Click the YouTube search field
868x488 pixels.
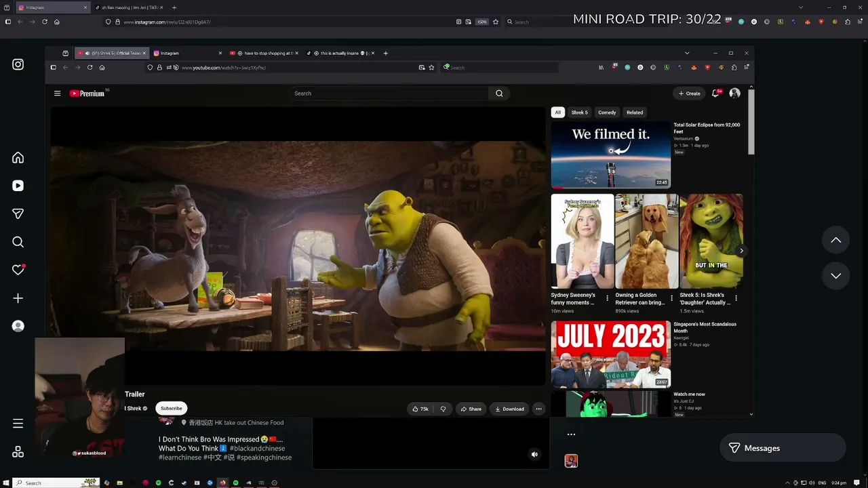pos(389,94)
